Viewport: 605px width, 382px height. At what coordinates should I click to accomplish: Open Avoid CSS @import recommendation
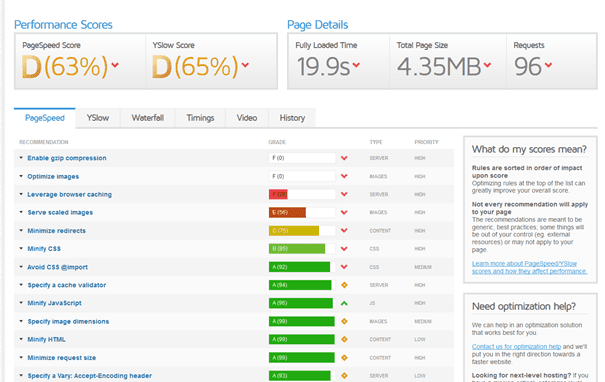[57, 267]
